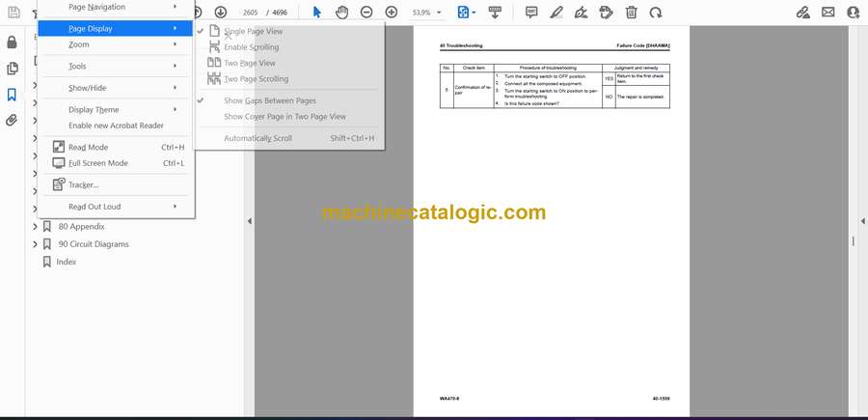Image resolution: width=868 pixels, height=420 pixels.
Task: Add a sticky note comment
Action: [531, 13]
